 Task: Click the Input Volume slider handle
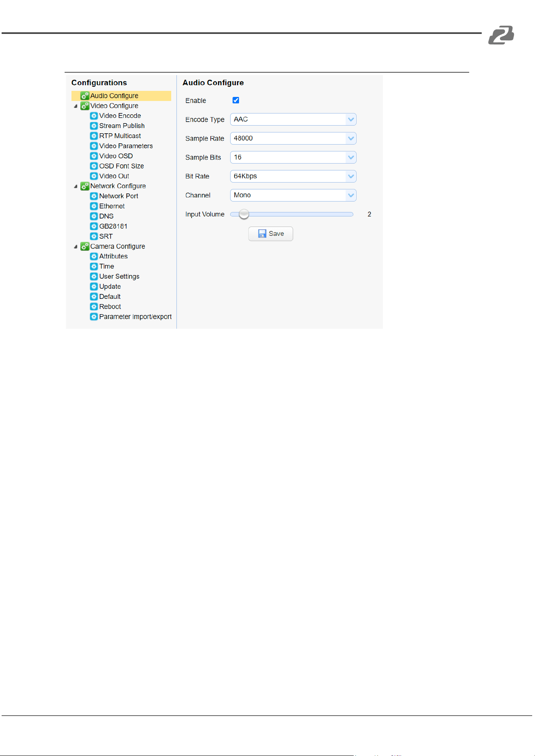click(x=244, y=214)
